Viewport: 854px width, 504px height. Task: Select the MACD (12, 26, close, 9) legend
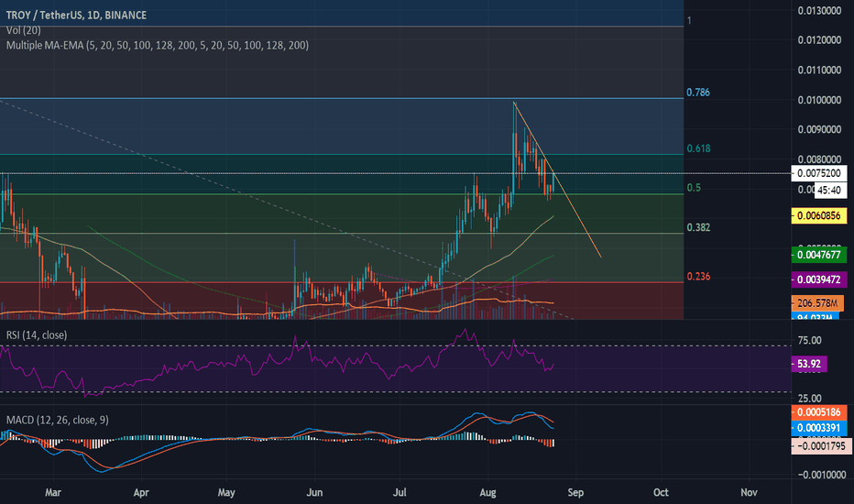click(57, 420)
